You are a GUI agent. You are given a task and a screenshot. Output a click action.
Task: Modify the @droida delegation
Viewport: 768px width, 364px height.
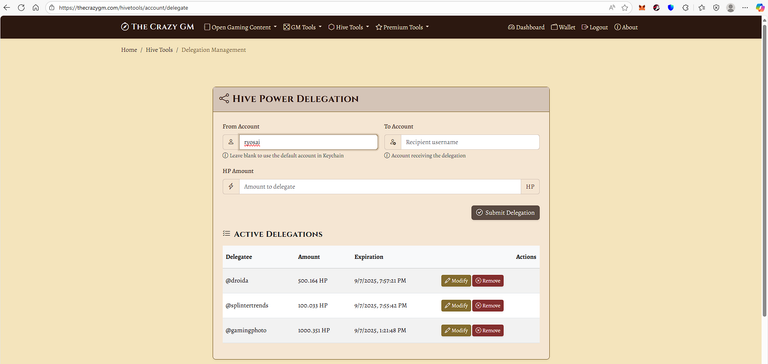(456, 281)
